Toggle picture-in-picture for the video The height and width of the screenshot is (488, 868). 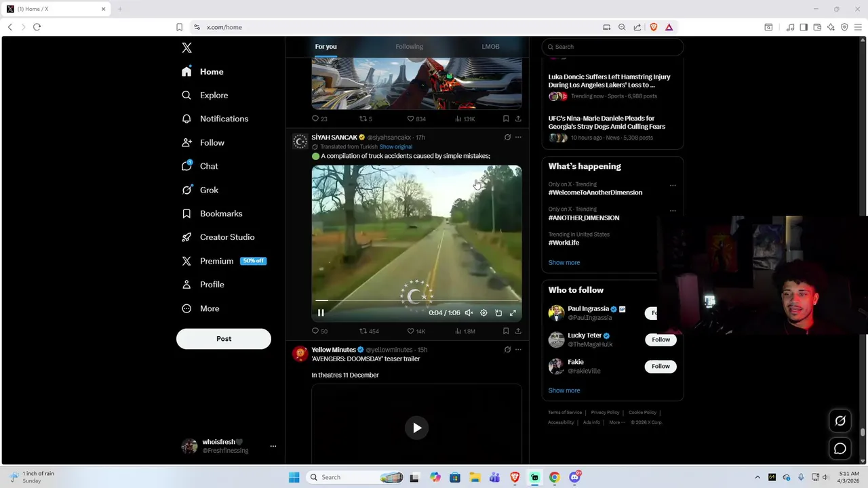(x=498, y=312)
